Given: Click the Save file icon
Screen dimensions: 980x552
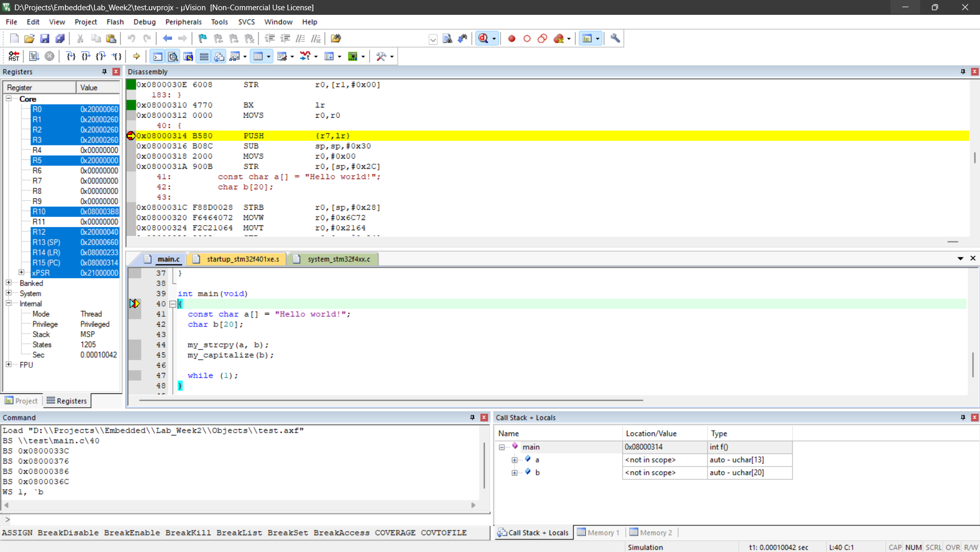Looking at the screenshot, I should pyautogui.click(x=44, y=38).
